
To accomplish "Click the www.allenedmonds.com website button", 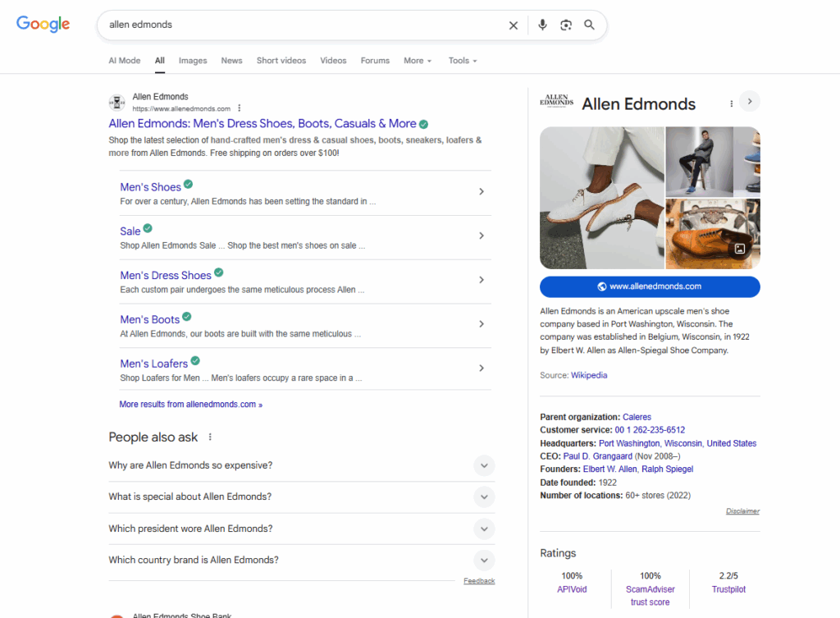I will point(650,286).
